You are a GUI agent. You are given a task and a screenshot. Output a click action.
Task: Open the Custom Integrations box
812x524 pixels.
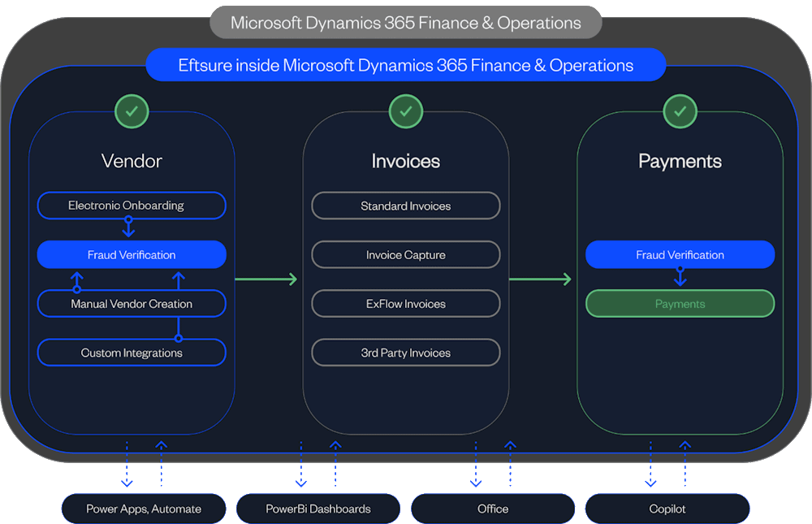[x=132, y=353]
